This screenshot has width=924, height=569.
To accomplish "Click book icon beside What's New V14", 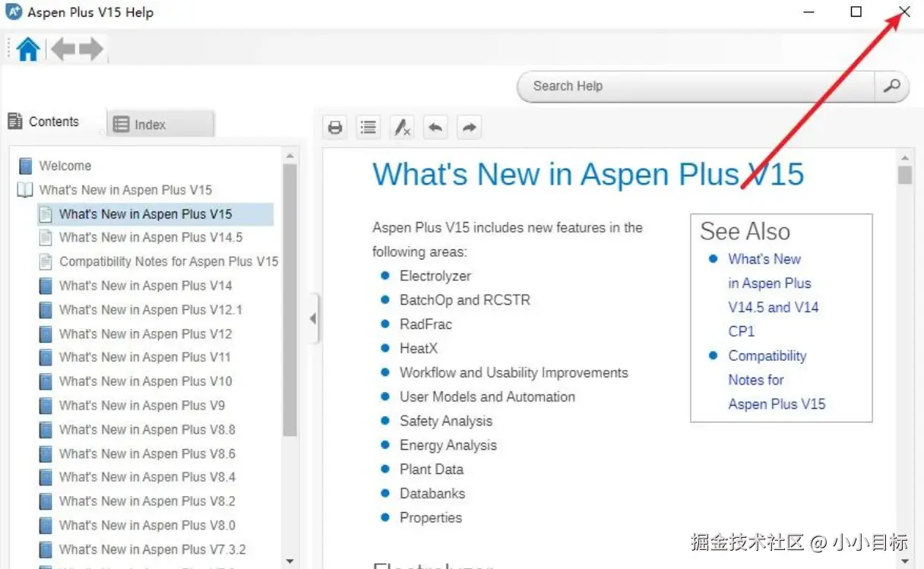I will (46, 286).
